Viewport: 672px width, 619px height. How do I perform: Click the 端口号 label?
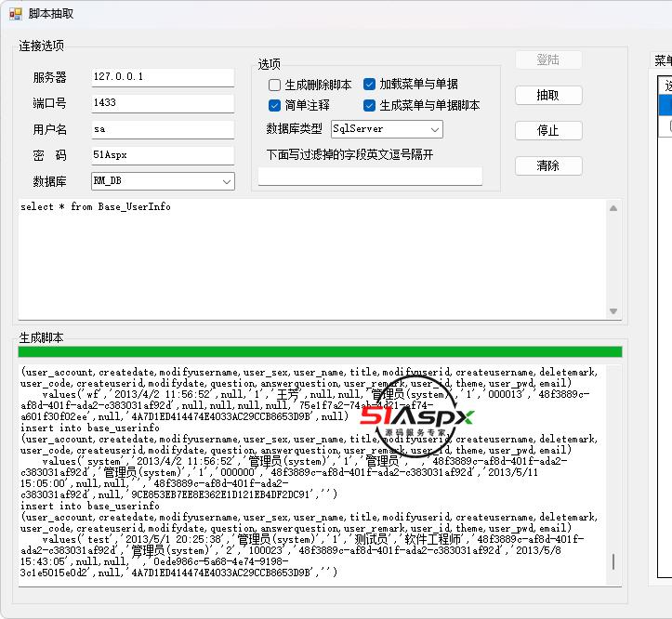(x=49, y=103)
